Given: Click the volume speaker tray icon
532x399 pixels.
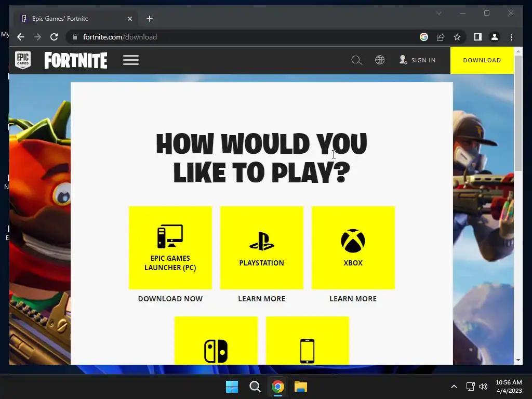Looking at the screenshot, I should tap(483, 387).
